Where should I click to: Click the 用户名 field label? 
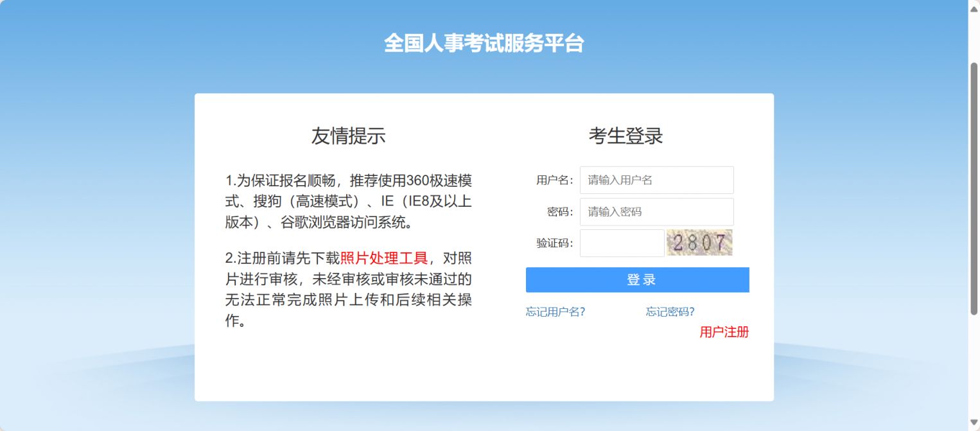(x=555, y=180)
